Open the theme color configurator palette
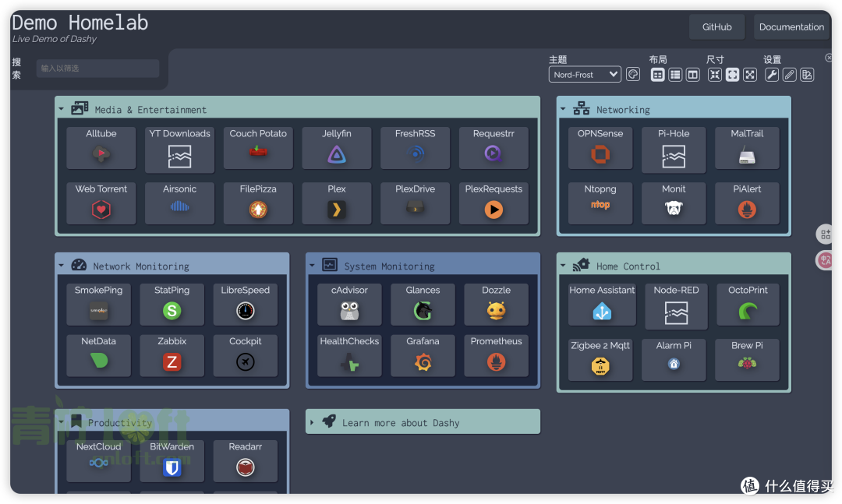This screenshot has height=504, width=842. point(633,75)
